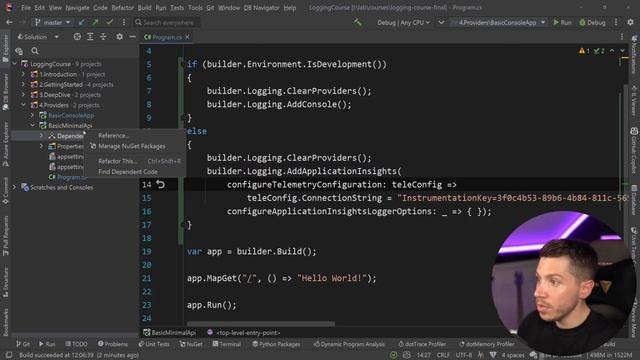Click the Update Project blue arrow icon
Screen dimensions: 640x360
[82, 22]
